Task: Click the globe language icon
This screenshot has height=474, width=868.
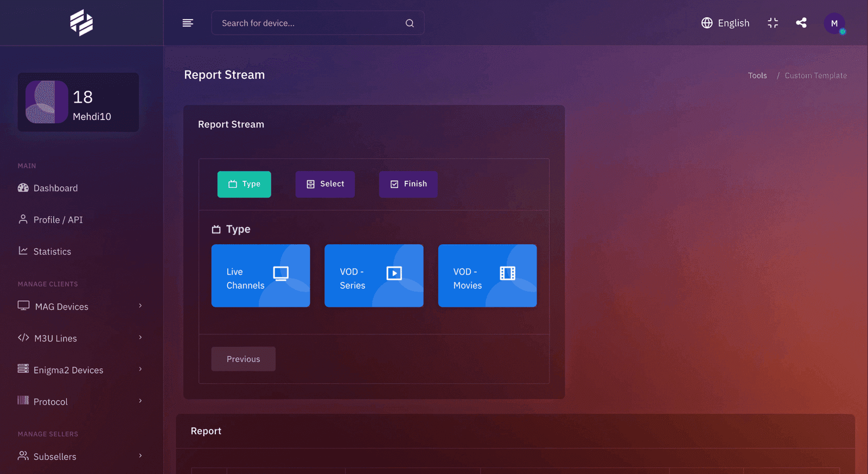Action: click(x=707, y=23)
